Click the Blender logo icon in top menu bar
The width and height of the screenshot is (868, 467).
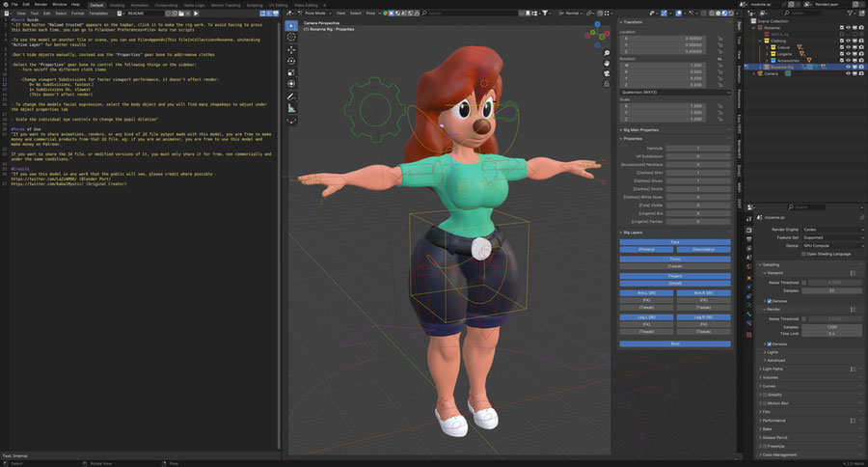click(5, 5)
